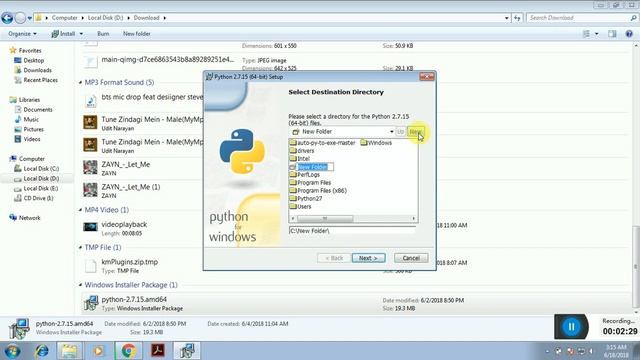Select auto-py-to-exe-master folder in list
The image size is (640, 360).
pyautogui.click(x=322, y=143)
